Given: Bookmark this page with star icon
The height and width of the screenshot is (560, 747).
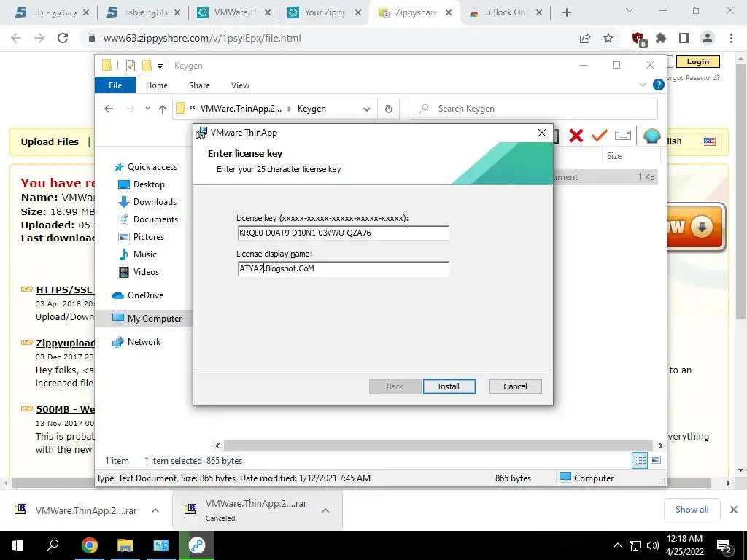Looking at the screenshot, I should pos(608,38).
